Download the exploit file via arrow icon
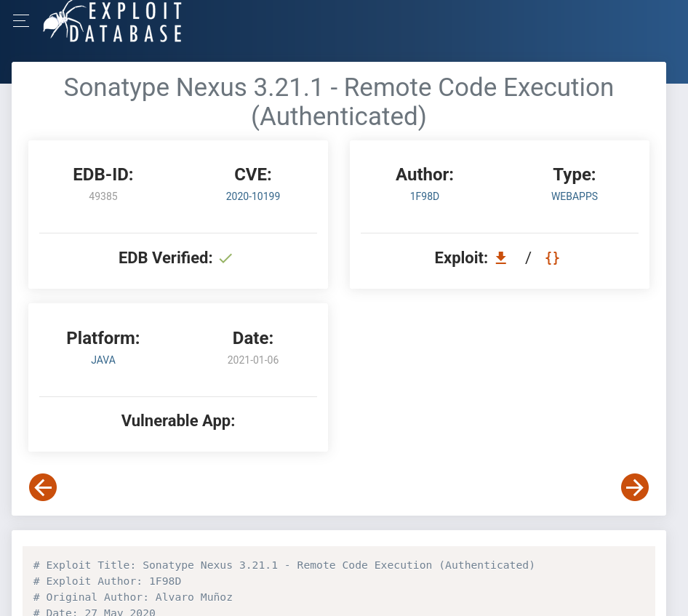The height and width of the screenshot is (616, 688). click(x=500, y=258)
